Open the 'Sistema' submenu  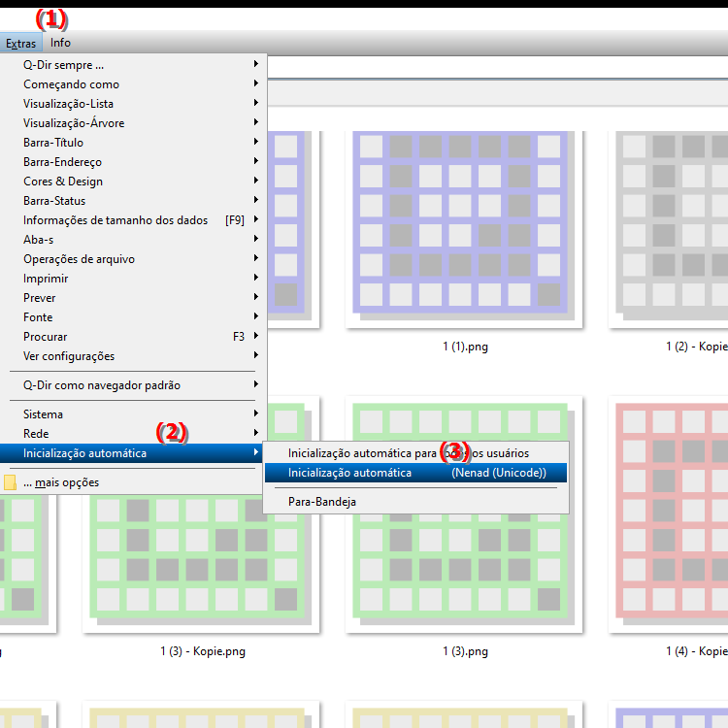(133, 414)
